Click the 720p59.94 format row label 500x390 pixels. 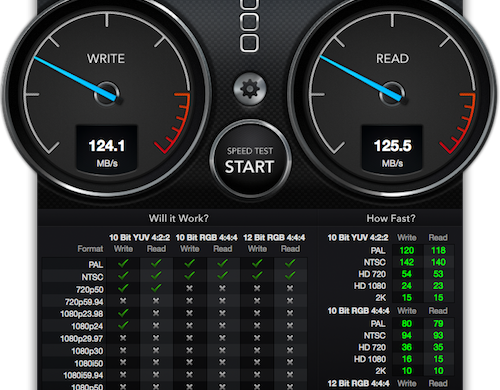[x=84, y=302]
